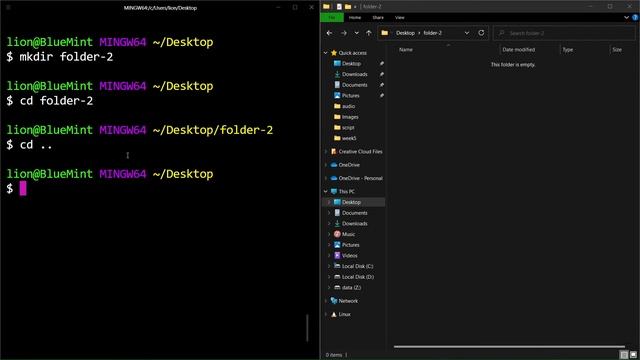Open the File tab
The image size is (640, 360).
332,18
